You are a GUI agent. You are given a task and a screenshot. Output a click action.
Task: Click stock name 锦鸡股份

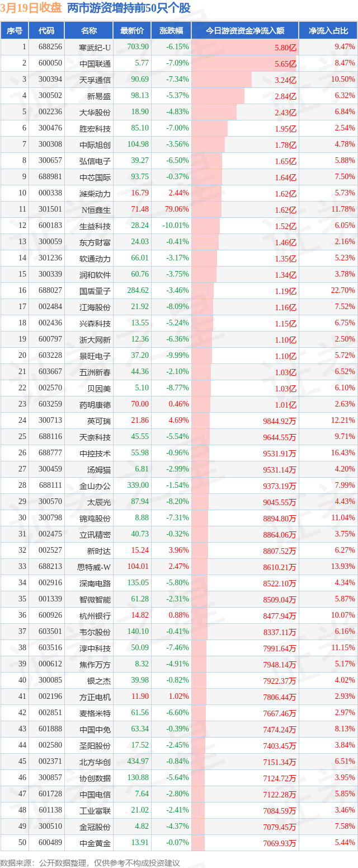[x=95, y=519]
